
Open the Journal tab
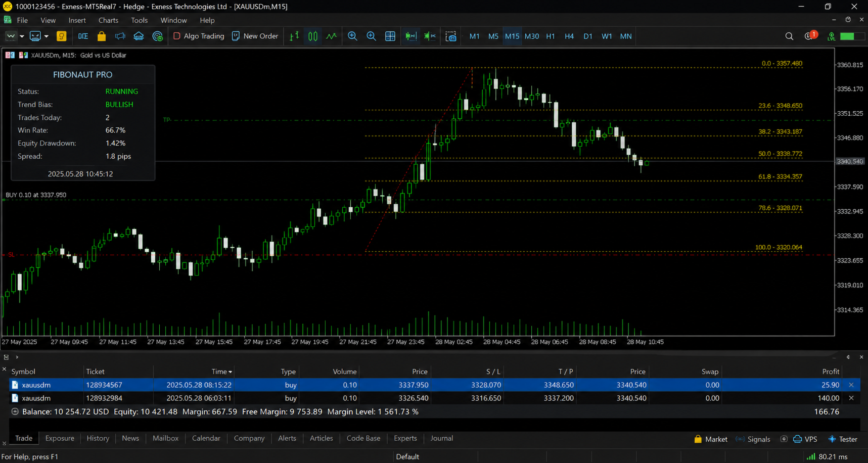[442, 438]
